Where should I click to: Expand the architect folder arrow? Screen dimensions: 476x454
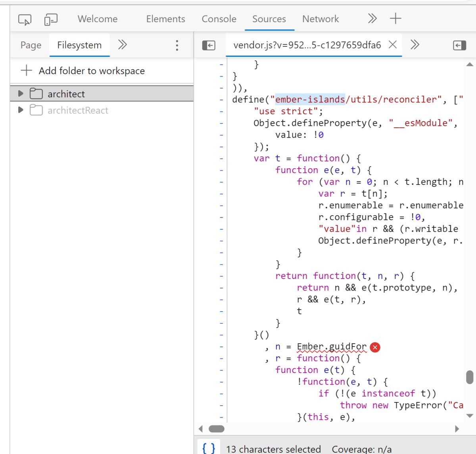click(21, 94)
